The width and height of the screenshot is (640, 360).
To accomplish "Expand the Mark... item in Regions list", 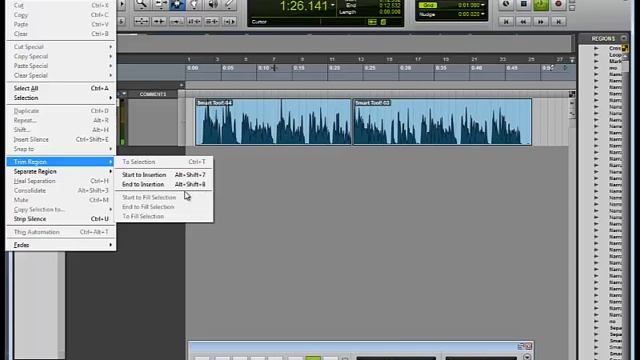I will [596, 61].
